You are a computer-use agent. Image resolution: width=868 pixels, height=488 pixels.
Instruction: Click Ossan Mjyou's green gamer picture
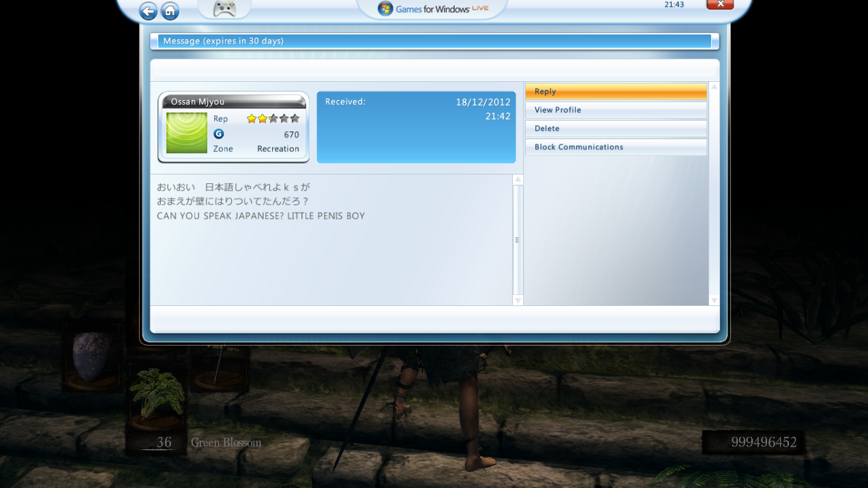(187, 133)
